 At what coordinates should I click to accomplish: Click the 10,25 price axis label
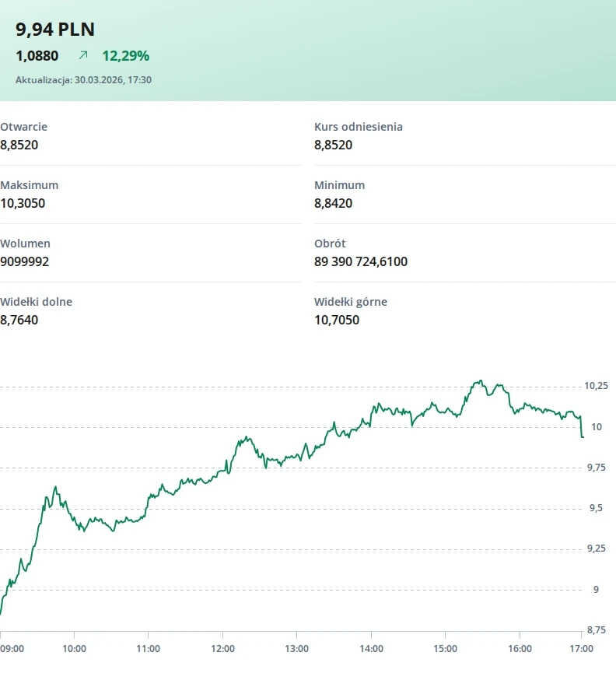click(596, 386)
